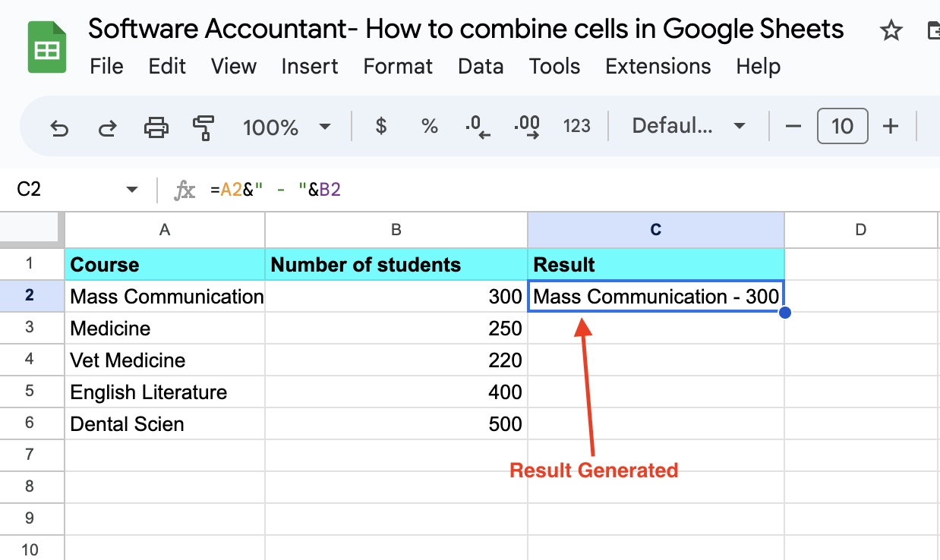Select the cell with value 220
Viewport: 940px width, 560px height.
click(396, 360)
